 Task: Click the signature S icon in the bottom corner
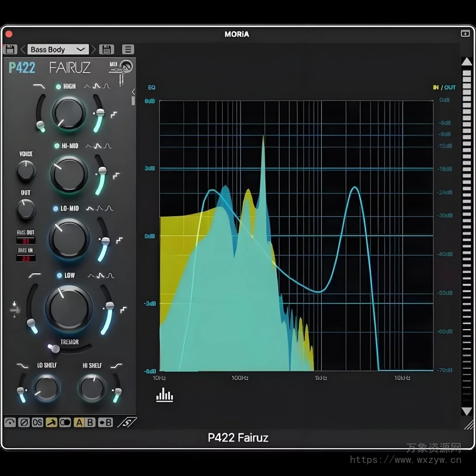(x=126, y=422)
